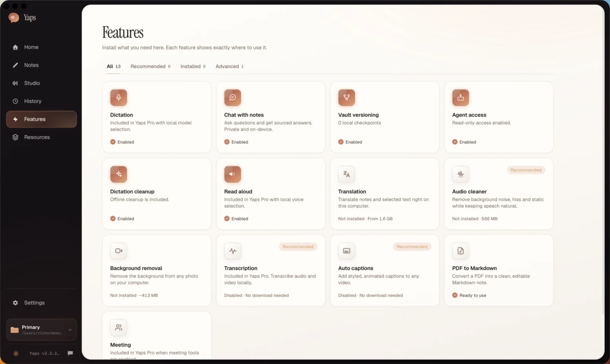The width and height of the screenshot is (610, 364).
Task: Click the Dictation cleanup sparkle icon
Action: tap(119, 174)
